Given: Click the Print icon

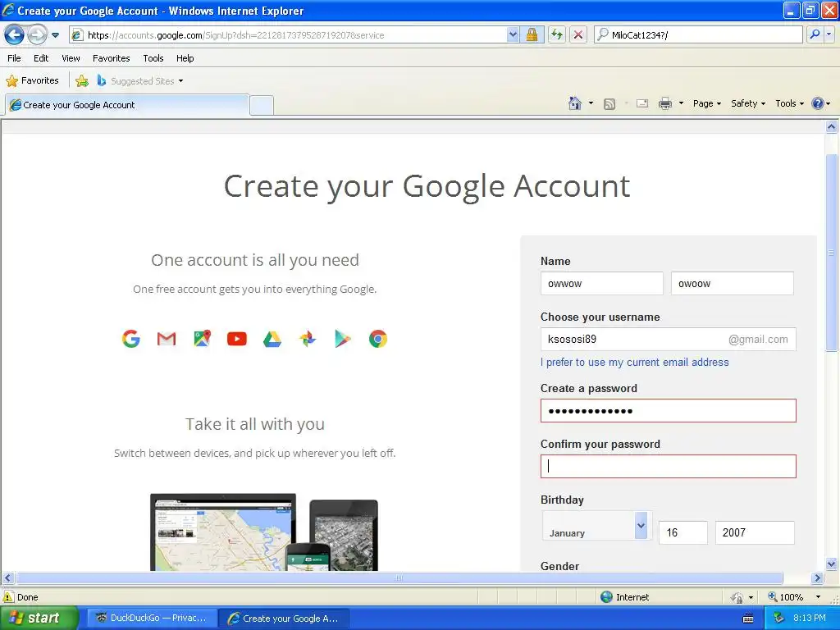Looking at the screenshot, I should (x=664, y=103).
